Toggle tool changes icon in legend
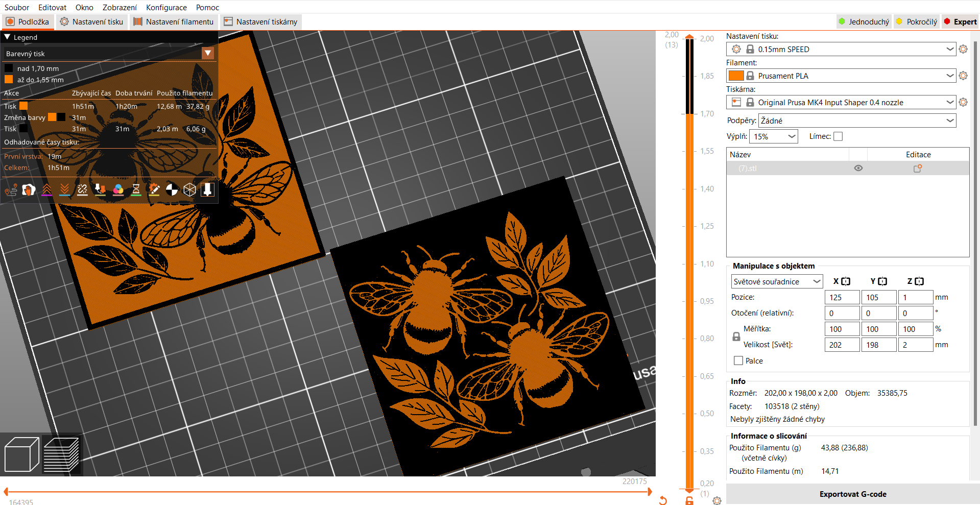 point(100,190)
